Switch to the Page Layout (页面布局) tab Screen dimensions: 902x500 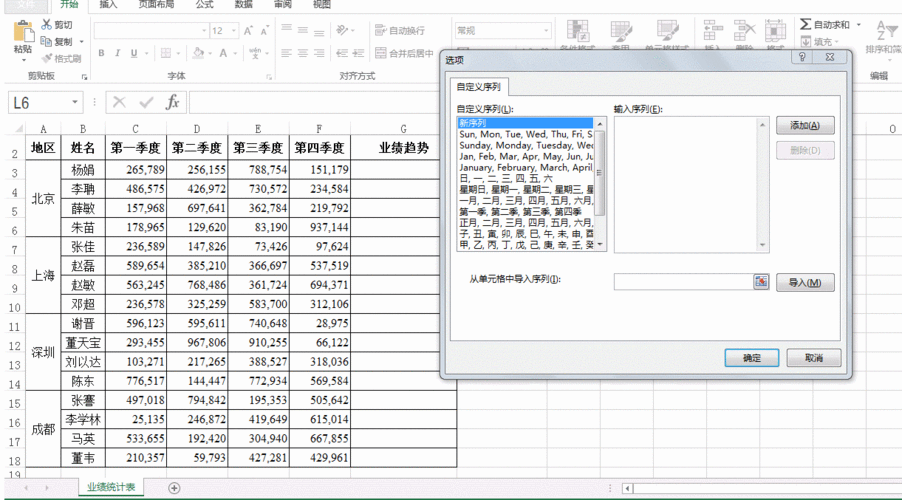[x=156, y=5]
